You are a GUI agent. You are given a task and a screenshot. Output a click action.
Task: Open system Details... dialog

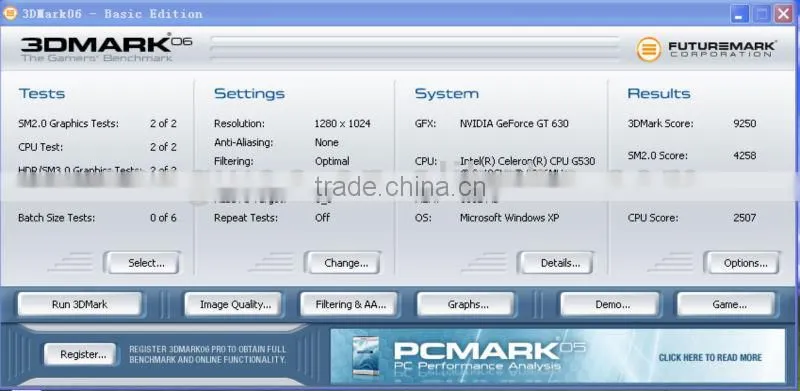556,263
